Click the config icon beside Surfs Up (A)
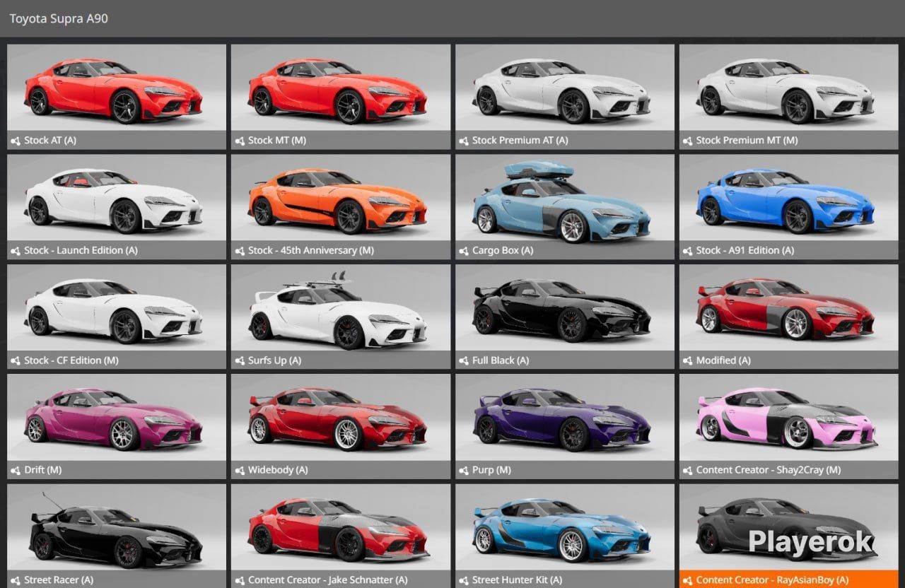The height and width of the screenshot is (588, 905). (x=239, y=360)
